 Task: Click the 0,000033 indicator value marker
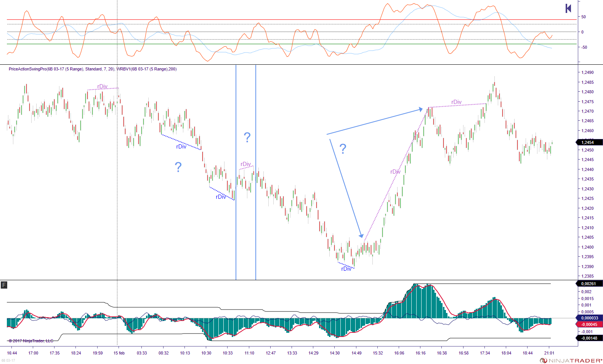(589, 318)
